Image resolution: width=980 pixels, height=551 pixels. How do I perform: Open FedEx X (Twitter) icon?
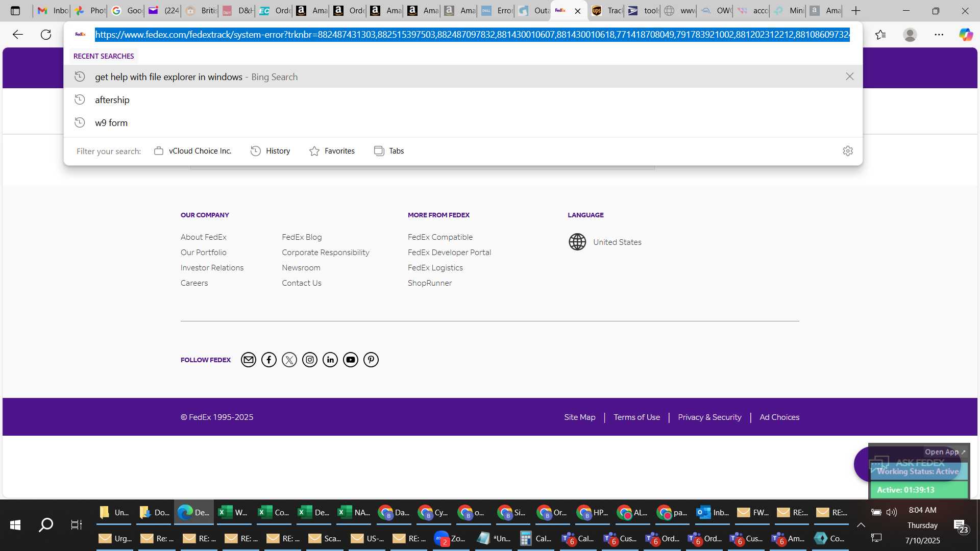[x=289, y=360]
